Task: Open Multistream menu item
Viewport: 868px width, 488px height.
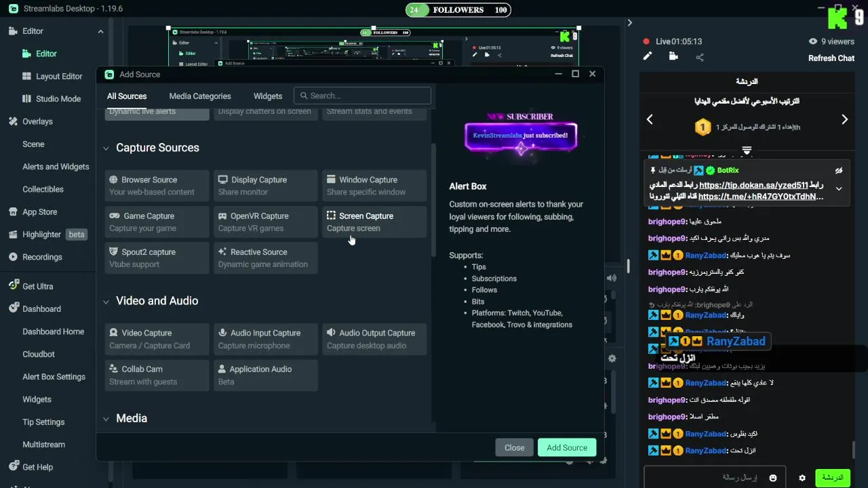Action: coord(43,445)
